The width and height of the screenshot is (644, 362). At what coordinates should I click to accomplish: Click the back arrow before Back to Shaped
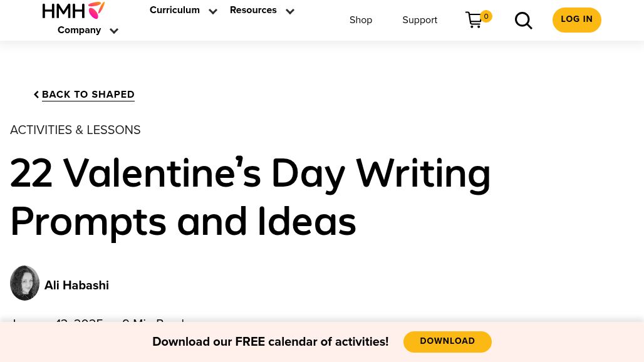[x=36, y=95]
